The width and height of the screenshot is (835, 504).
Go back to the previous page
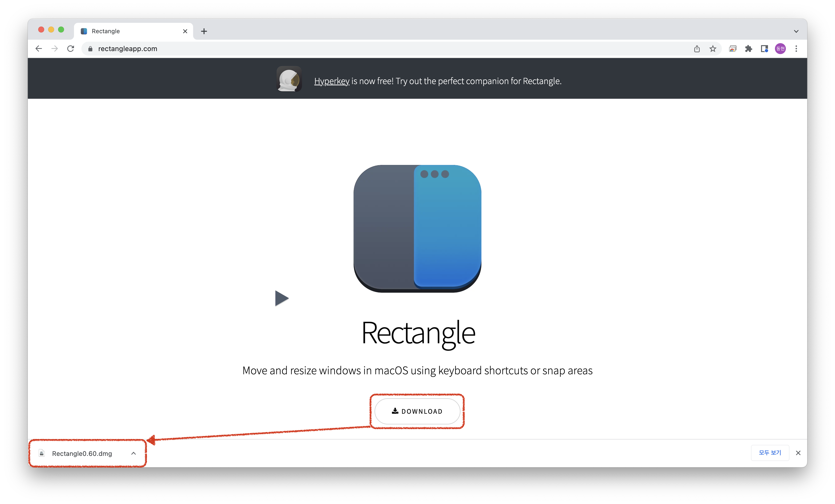(x=39, y=49)
